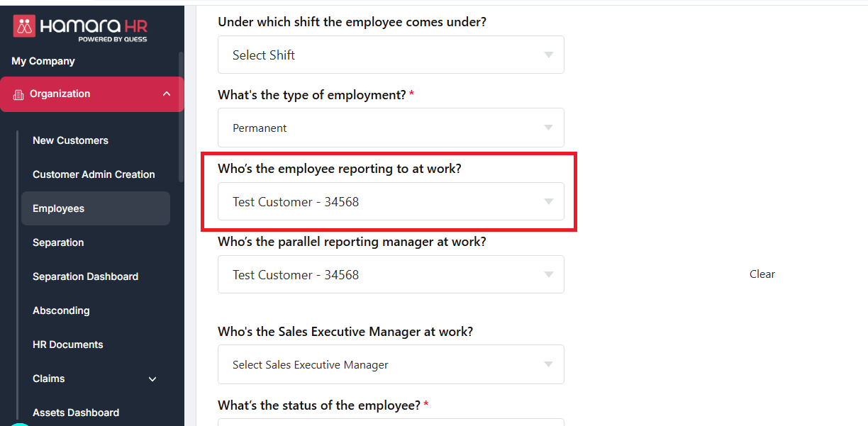This screenshot has width=868, height=426.
Task: Click the My Company heading
Action: click(43, 61)
